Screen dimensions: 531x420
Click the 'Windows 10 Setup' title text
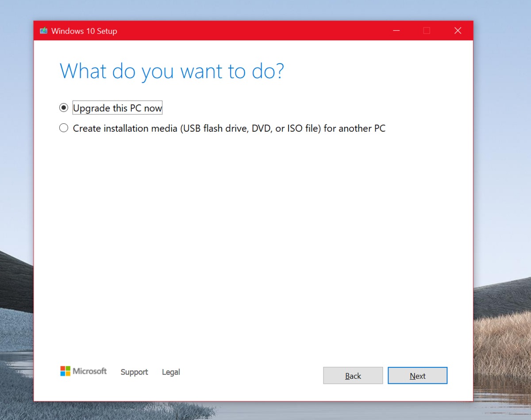coord(84,31)
